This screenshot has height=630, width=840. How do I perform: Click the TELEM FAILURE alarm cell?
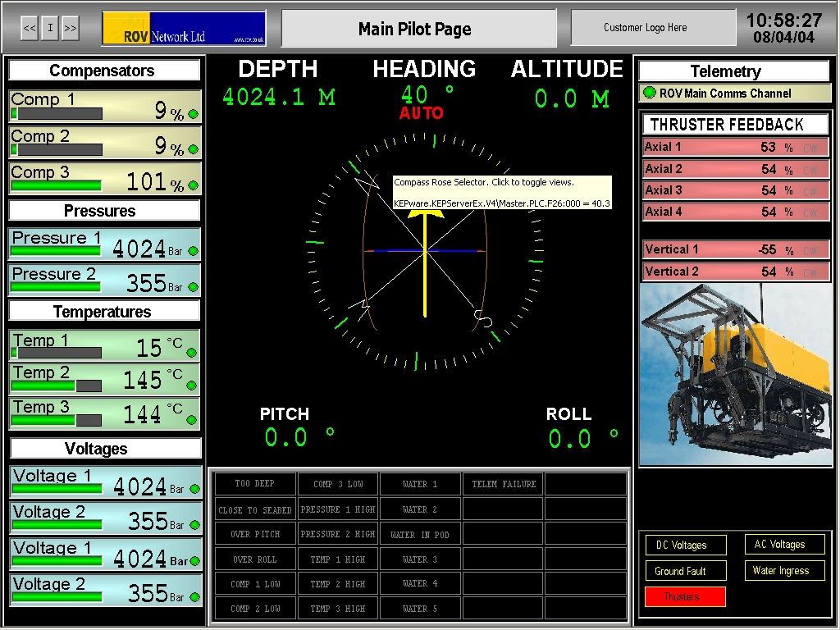[x=503, y=484]
